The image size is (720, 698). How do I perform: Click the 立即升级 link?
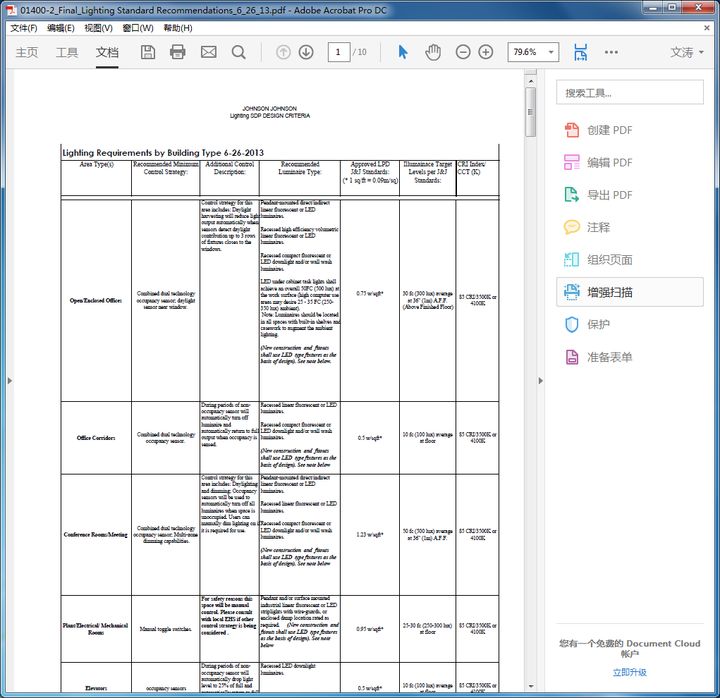coord(630,672)
